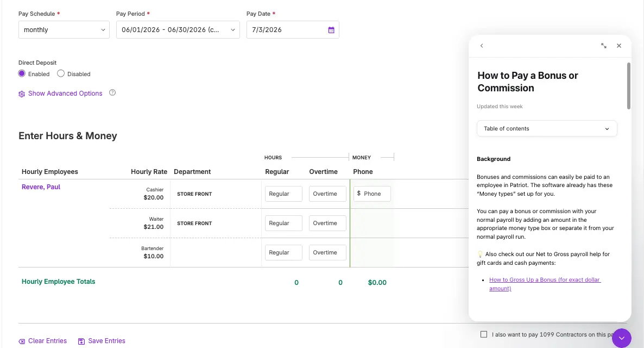The image size is (644, 348).
Task: Select Disabled direct deposit option
Action: click(61, 73)
